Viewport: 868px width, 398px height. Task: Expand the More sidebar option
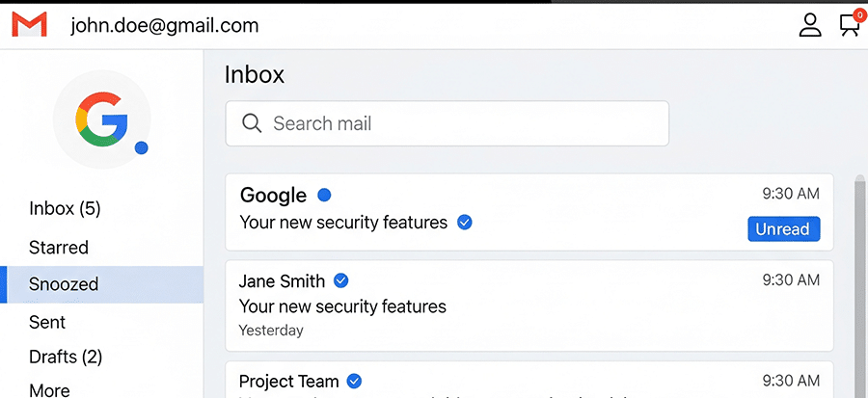49,390
